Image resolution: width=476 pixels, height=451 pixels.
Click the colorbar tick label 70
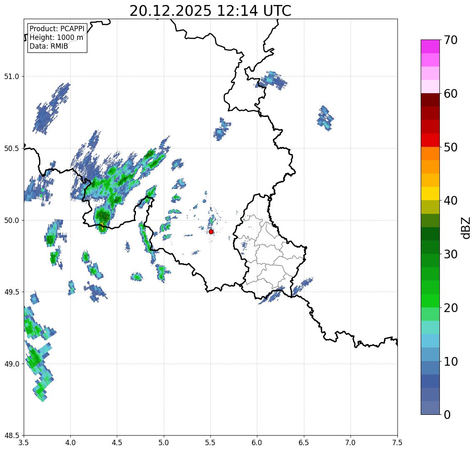(451, 40)
